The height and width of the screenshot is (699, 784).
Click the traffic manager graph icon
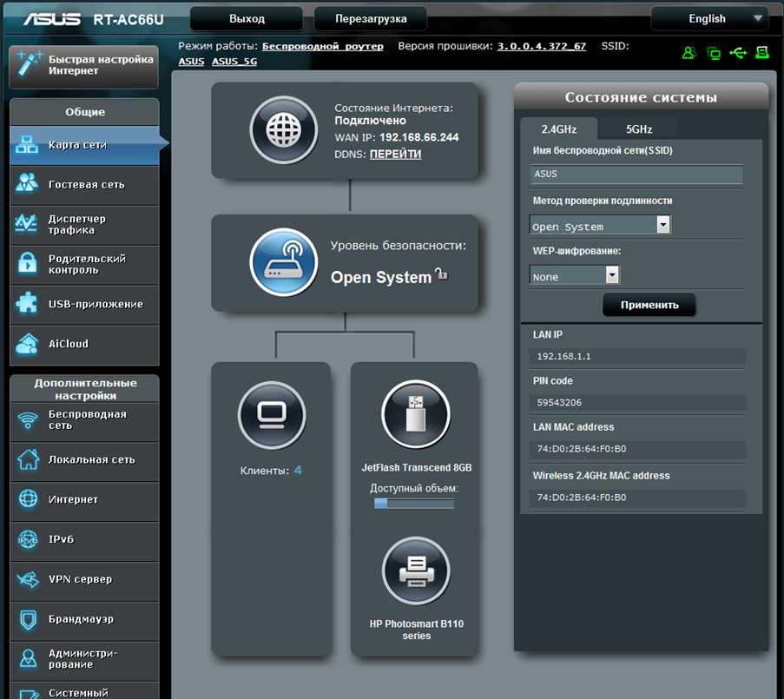click(x=26, y=223)
